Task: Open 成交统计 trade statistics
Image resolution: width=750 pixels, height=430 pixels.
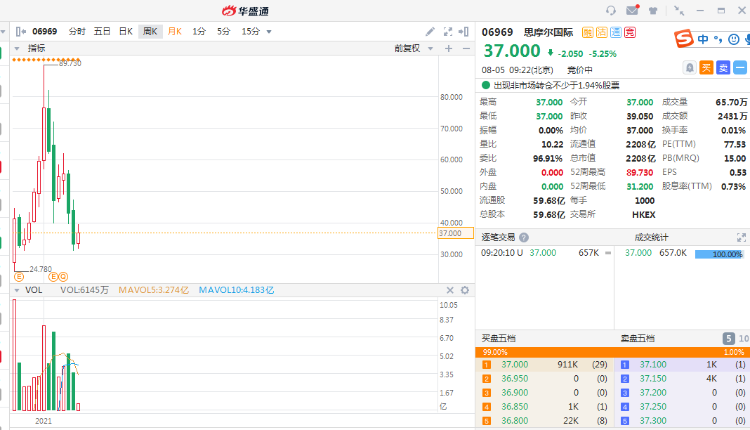Action: click(x=653, y=237)
